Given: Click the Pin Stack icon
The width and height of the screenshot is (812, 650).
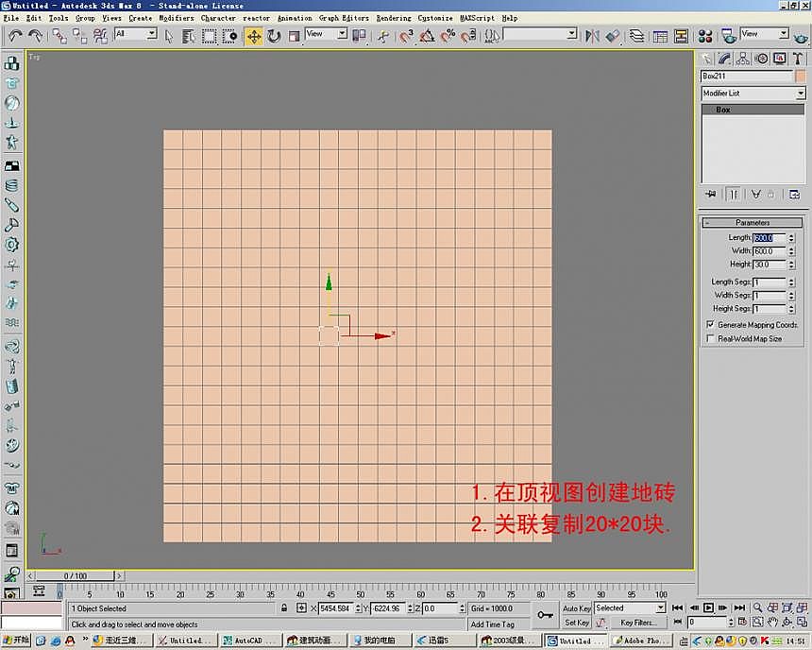Looking at the screenshot, I should point(710,194).
